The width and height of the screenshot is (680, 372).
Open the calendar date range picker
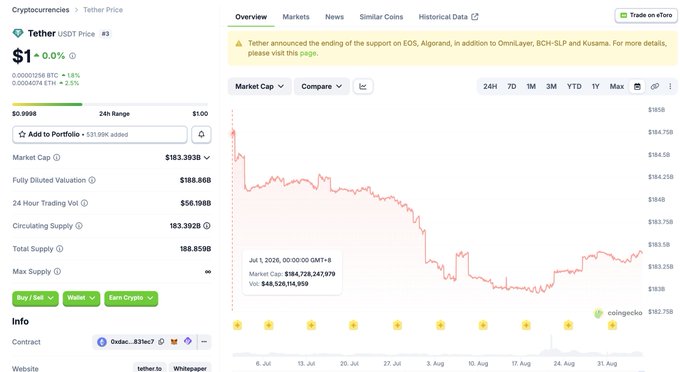tap(637, 86)
